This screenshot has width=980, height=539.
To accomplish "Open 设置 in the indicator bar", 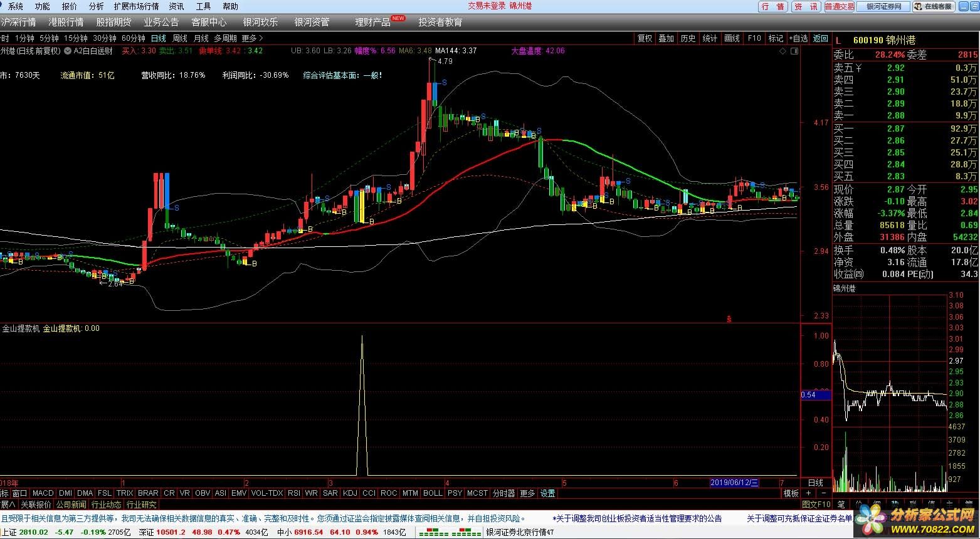I will (x=548, y=493).
